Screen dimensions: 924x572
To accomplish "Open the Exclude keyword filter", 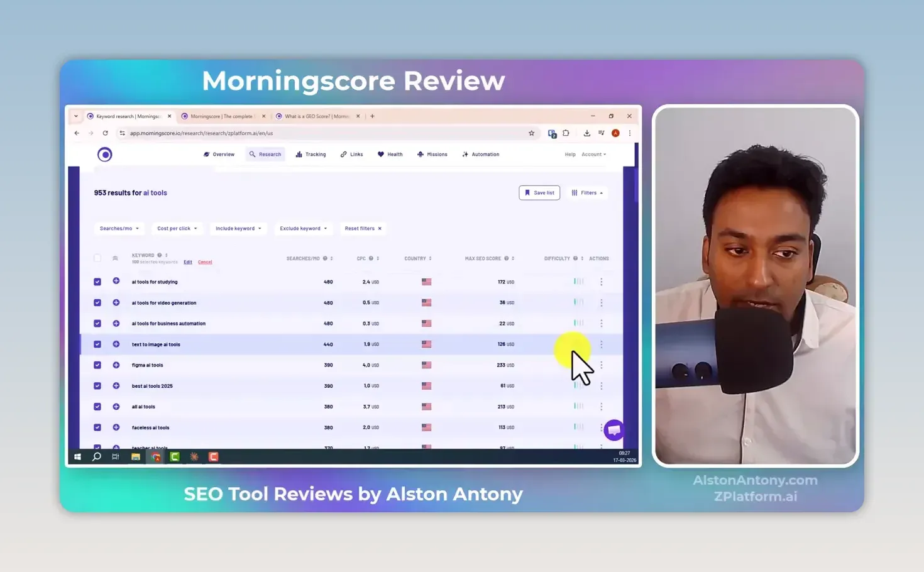I will click(303, 228).
